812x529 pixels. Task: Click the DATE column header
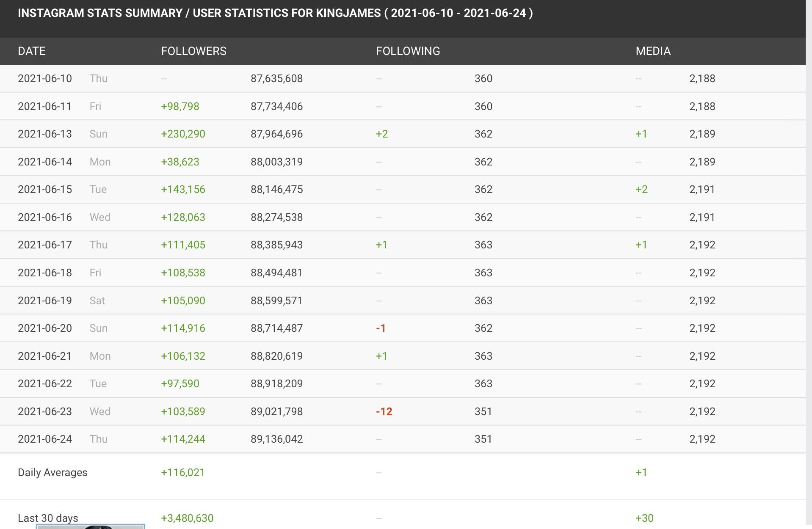coord(32,51)
